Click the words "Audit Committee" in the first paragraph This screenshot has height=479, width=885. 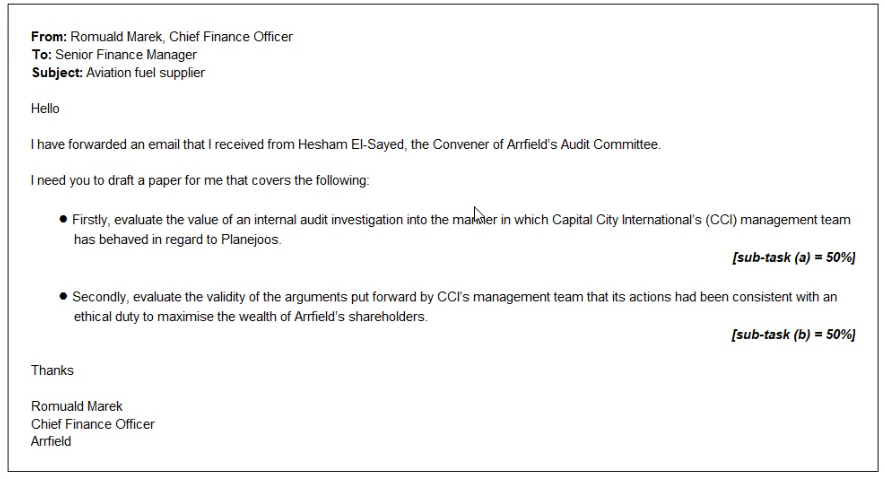(x=613, y=145)
